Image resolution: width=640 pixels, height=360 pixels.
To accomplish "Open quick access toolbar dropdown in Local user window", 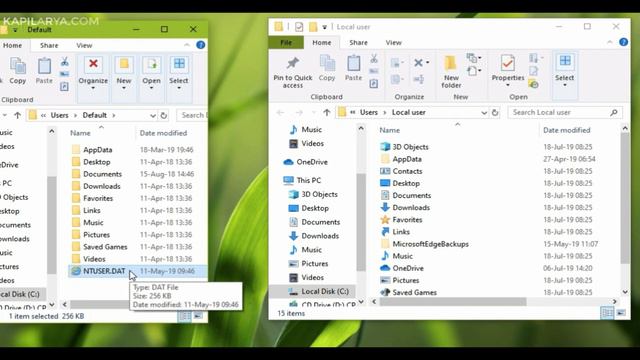I will 324,27.
